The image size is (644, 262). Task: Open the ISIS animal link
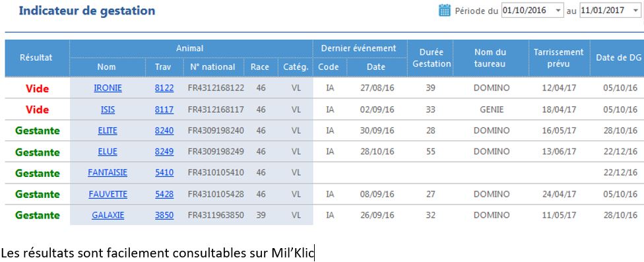click(108, 110)
